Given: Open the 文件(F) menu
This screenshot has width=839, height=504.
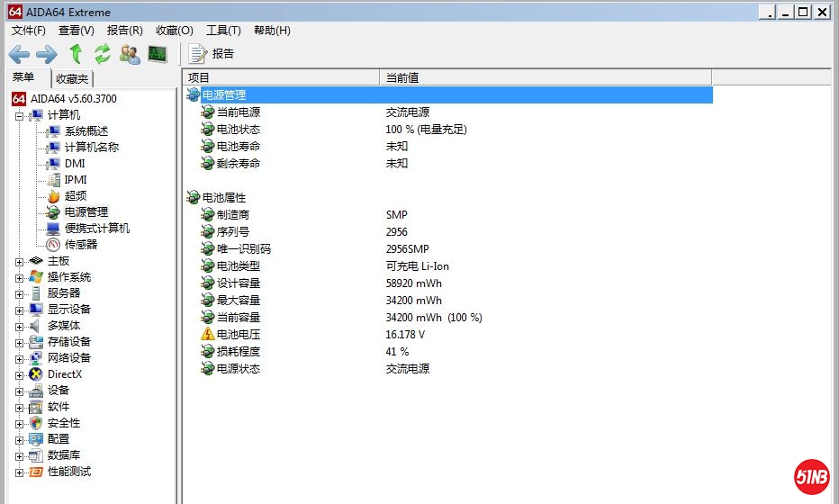Looking at the screenshot, I should [x=28, y=31].
